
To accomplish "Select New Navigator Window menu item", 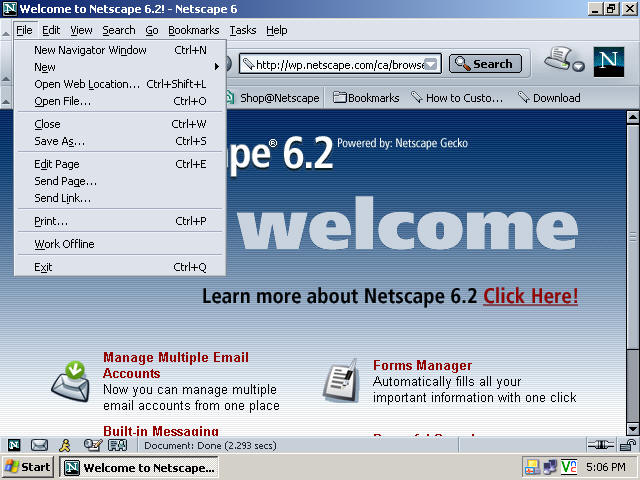I will (120, 50).
